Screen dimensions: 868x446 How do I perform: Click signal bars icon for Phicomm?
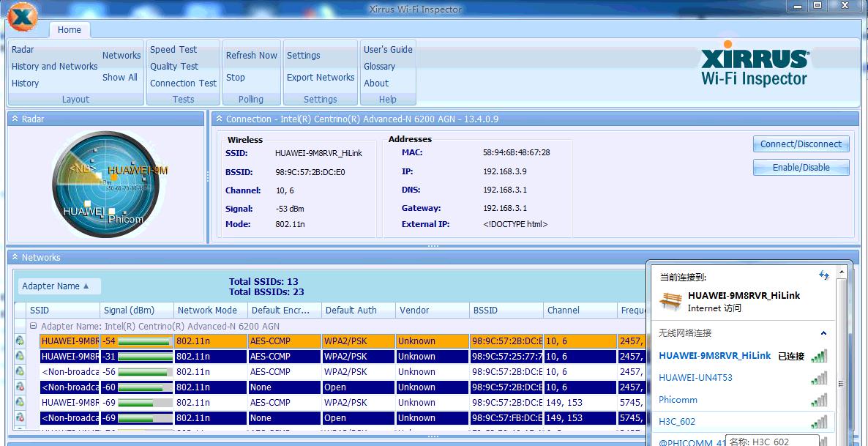819,400
